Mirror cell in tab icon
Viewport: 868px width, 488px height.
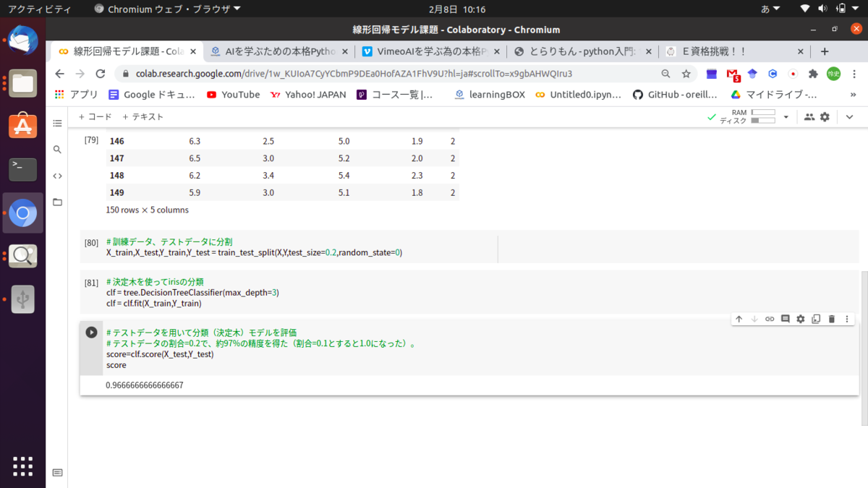click(816, 319)
